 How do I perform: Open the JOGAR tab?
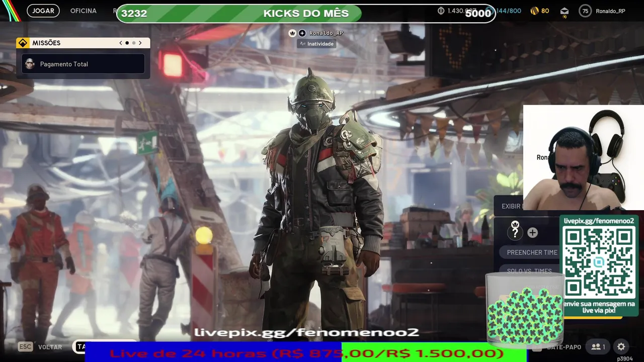pyautogui.click(x=43, y=11)
